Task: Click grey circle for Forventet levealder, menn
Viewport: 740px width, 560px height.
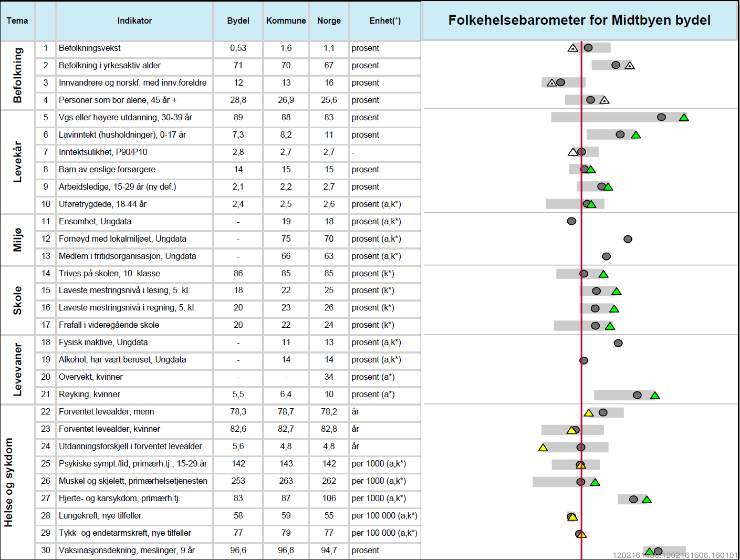Action: 603,412
